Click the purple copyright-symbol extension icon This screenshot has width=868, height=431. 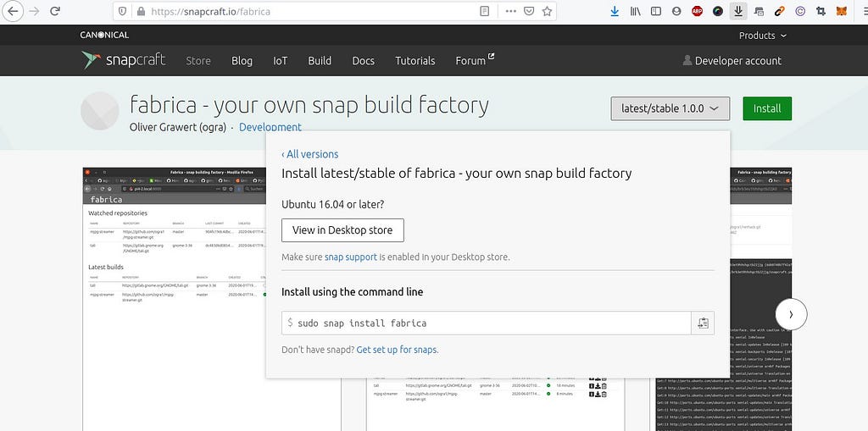(800, 11)
